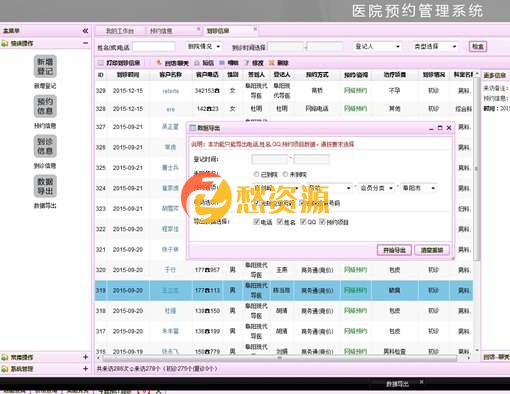Open the 更多信息 side panel header
The image size is (510, 394).
(x=495, y=75)
